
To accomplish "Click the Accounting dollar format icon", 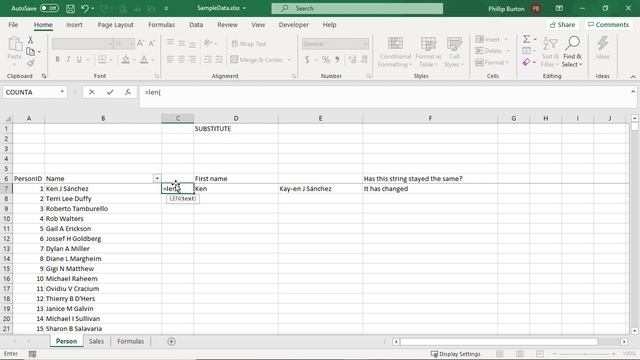I will (307, 60).
